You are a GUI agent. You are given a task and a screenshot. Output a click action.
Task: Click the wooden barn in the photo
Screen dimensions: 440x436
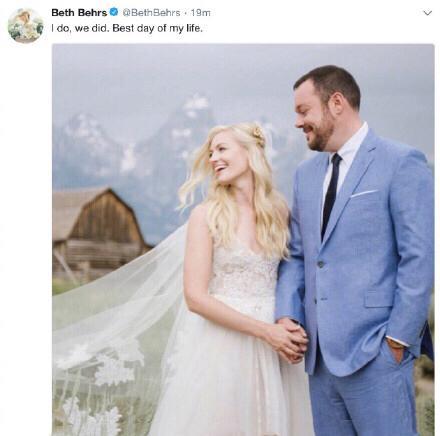point(98,233)
